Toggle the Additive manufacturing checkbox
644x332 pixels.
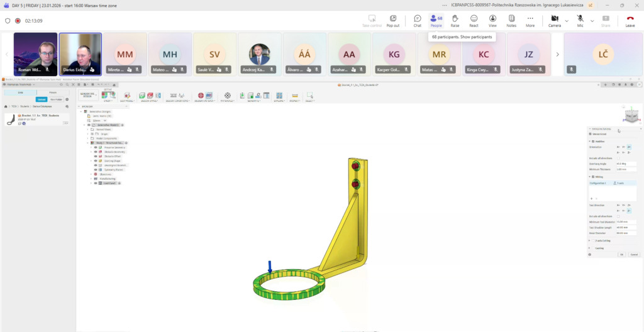click(x=594, y=141)
